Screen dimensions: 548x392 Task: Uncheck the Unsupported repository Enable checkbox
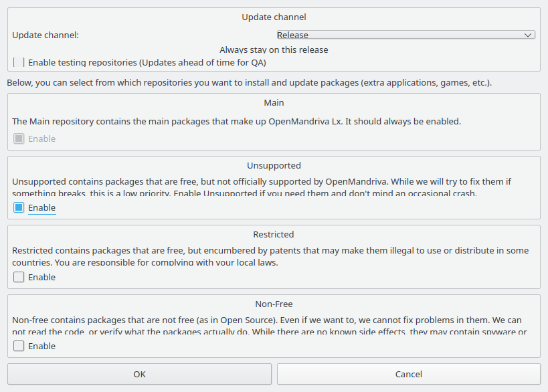(19, 207)
